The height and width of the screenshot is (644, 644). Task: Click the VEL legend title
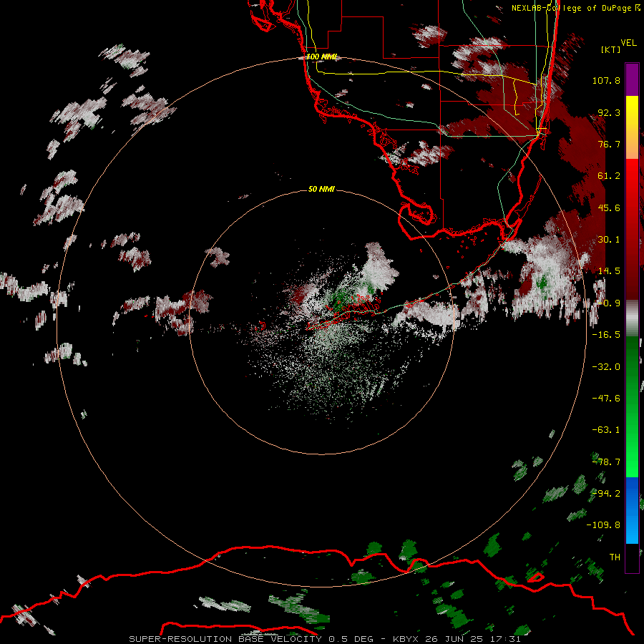pos(628,43)
